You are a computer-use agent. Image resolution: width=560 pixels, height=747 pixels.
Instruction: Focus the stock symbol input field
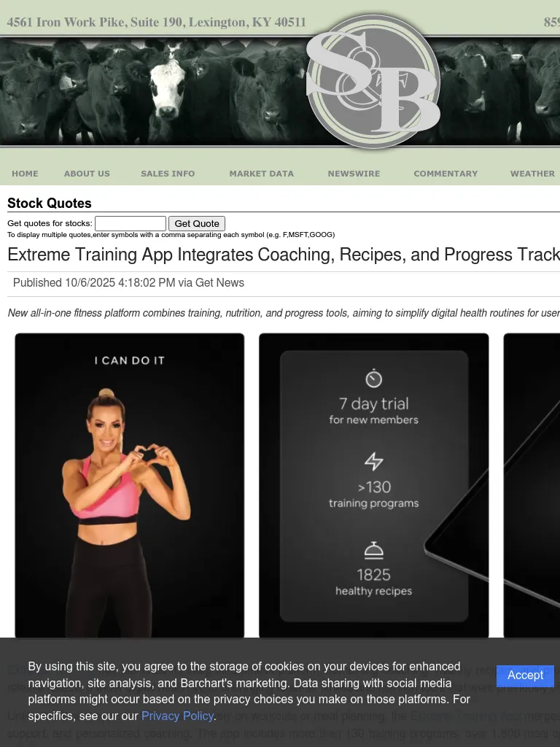pos(131,224)
